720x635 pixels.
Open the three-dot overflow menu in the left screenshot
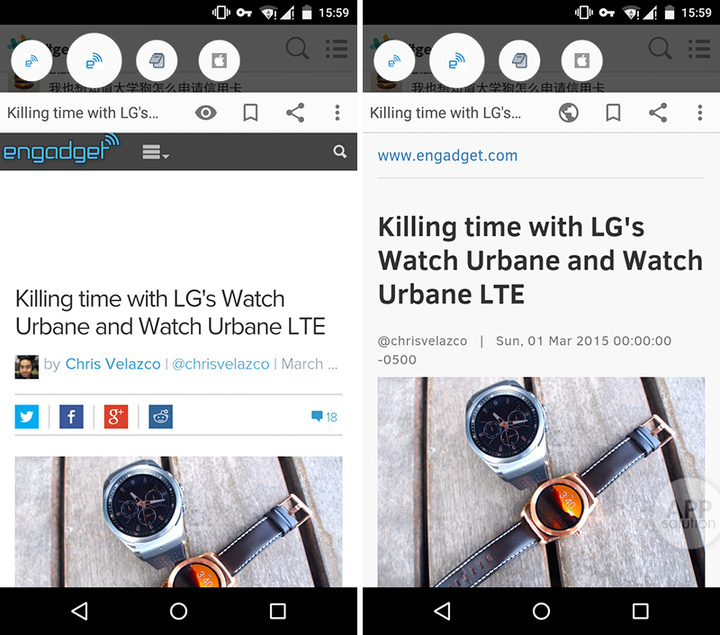click(337, 113)
